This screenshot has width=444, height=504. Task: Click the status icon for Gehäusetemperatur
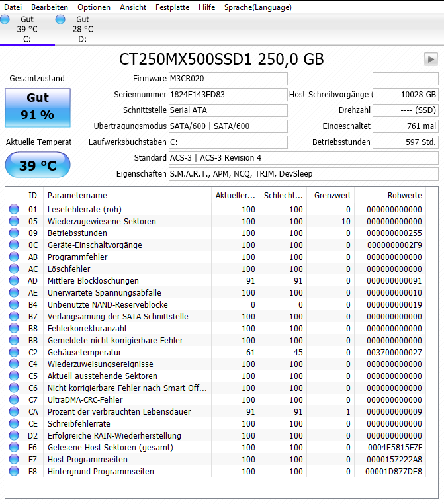(x=14, y=352)
